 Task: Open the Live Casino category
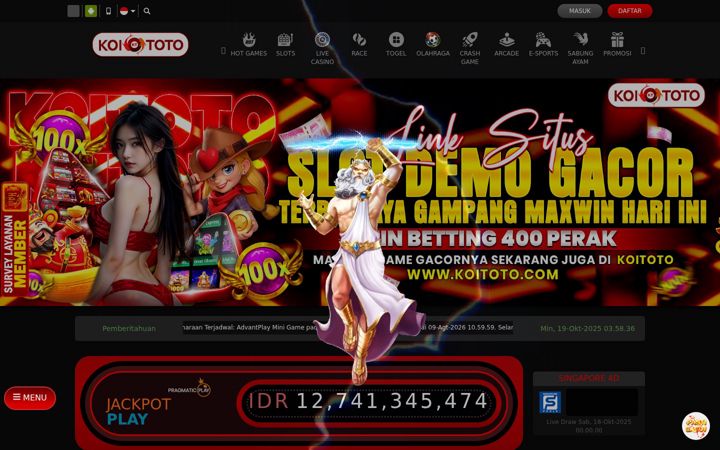pos(322,49)
